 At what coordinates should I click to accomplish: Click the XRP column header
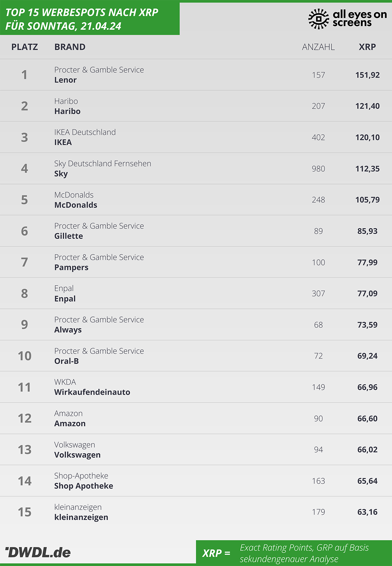[x=367, y=47]
